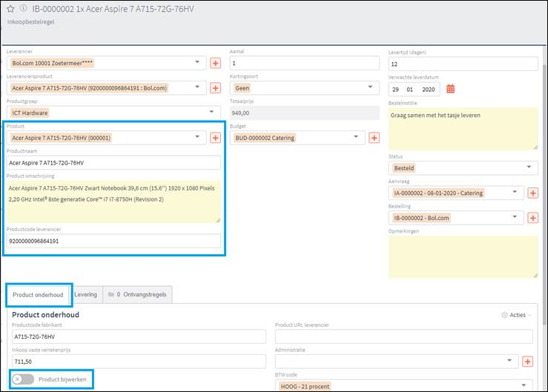Image resolution: width=548 pixels, height=392 pixels.
Task: Add new Administratie with plus button
Action: (x=527, y=362)
